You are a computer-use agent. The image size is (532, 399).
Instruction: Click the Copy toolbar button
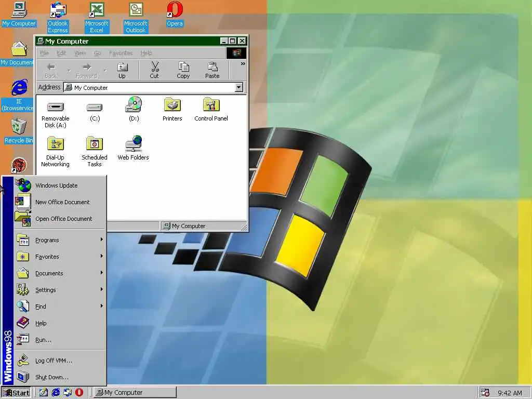click(183, 70)
